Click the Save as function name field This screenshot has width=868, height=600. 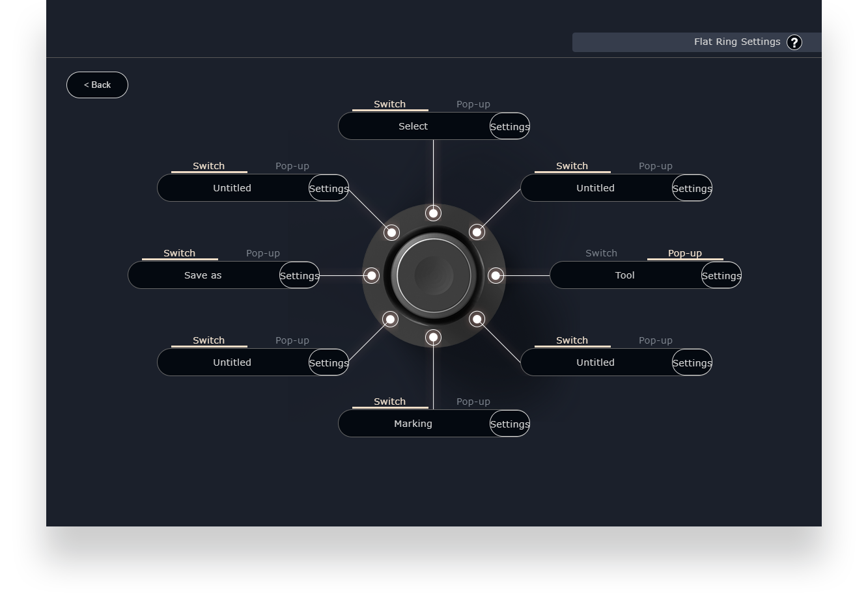click(203, 275)
